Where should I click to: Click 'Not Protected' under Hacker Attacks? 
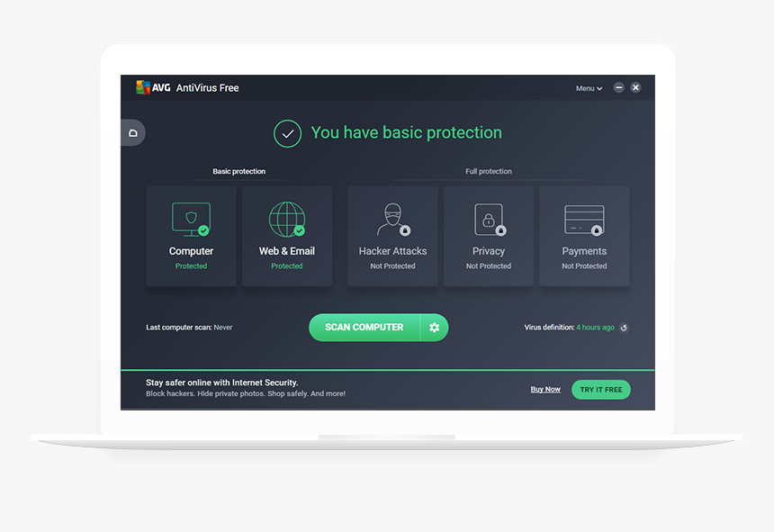(392, 266)
